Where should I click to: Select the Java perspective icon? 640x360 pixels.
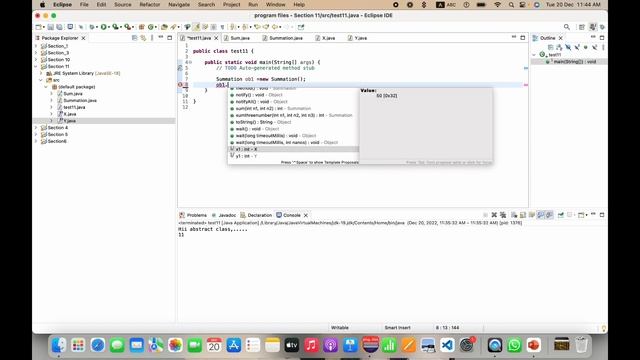pyautogui.click(x=593, y=27)
